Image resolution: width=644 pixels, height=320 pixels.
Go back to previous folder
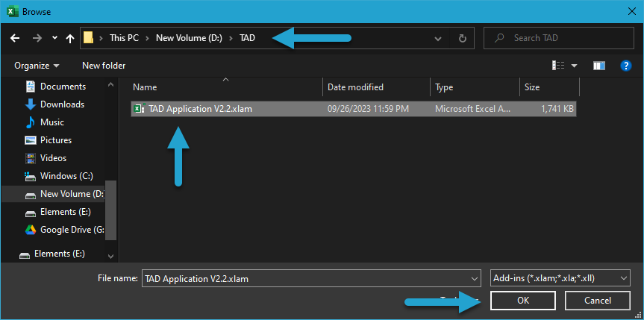(x=15, y=38)
